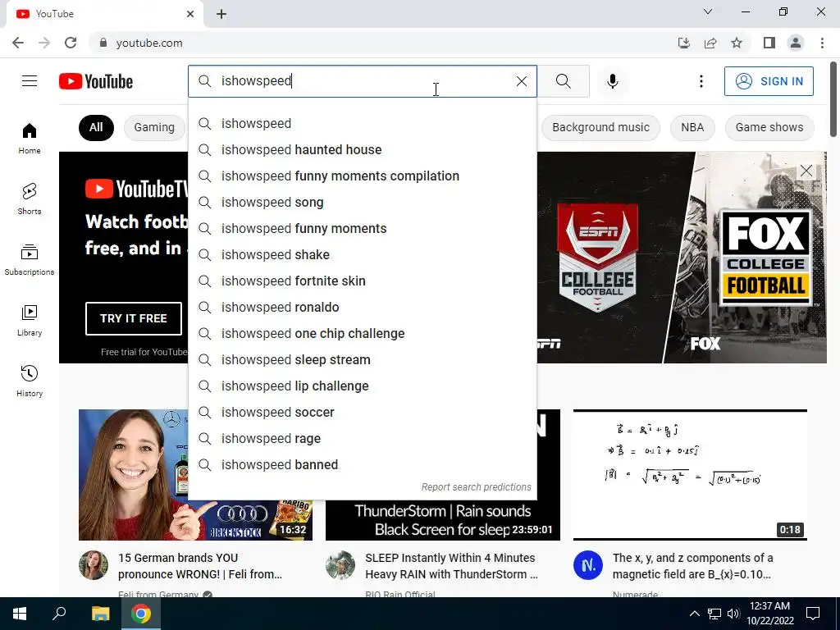The height and width of the screenshot is (630, 840).
Task: Choose suggestion 'ishowspeed ronaldo'
Action: coord(362,307)
